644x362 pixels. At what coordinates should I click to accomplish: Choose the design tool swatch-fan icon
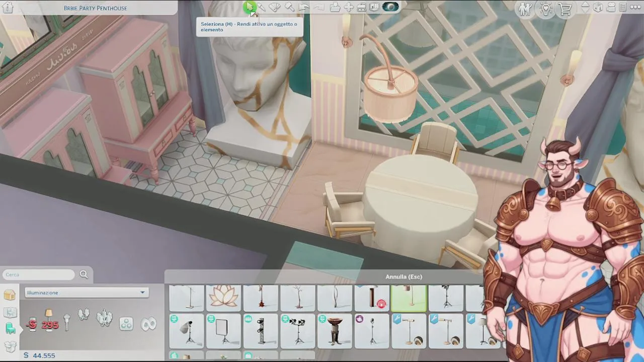275,7
